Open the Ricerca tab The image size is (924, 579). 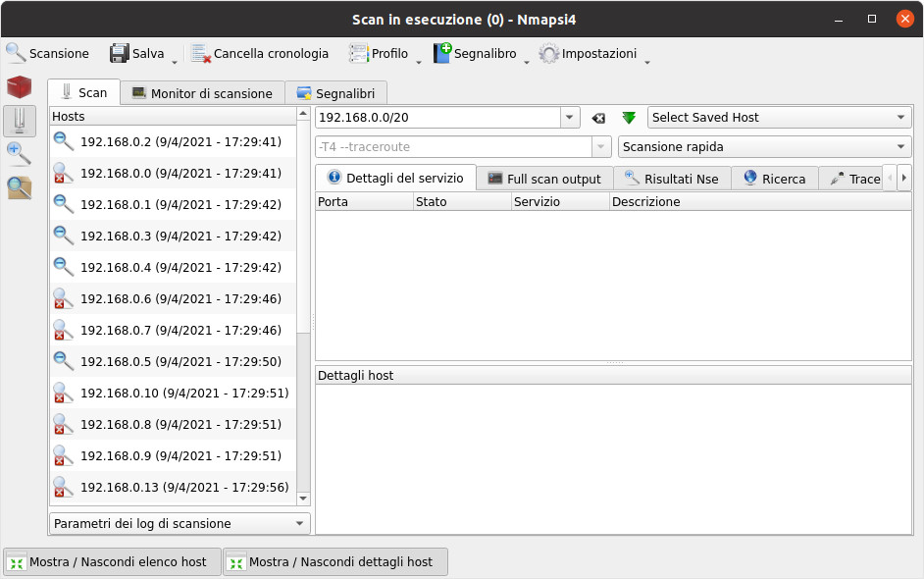[775, 179]
